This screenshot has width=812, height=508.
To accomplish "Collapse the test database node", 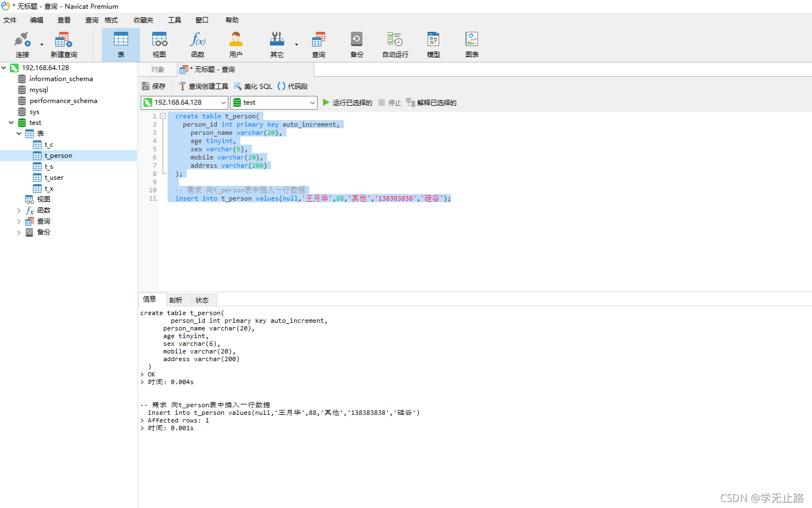I will coord(11,123).
